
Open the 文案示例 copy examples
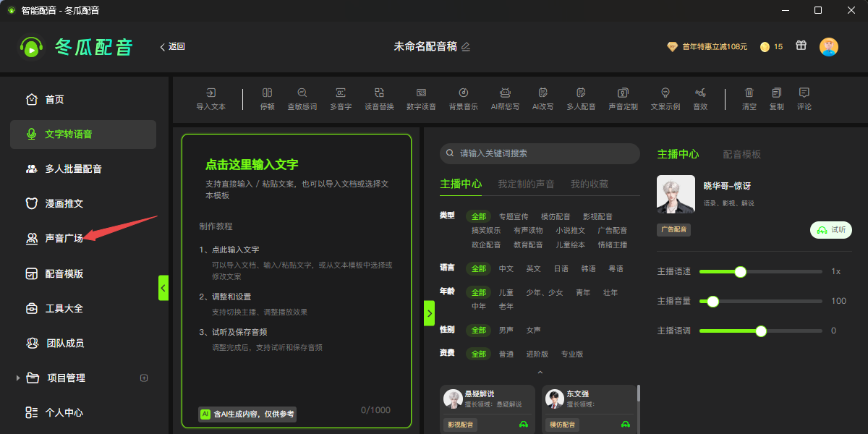[x=665, y=99]
